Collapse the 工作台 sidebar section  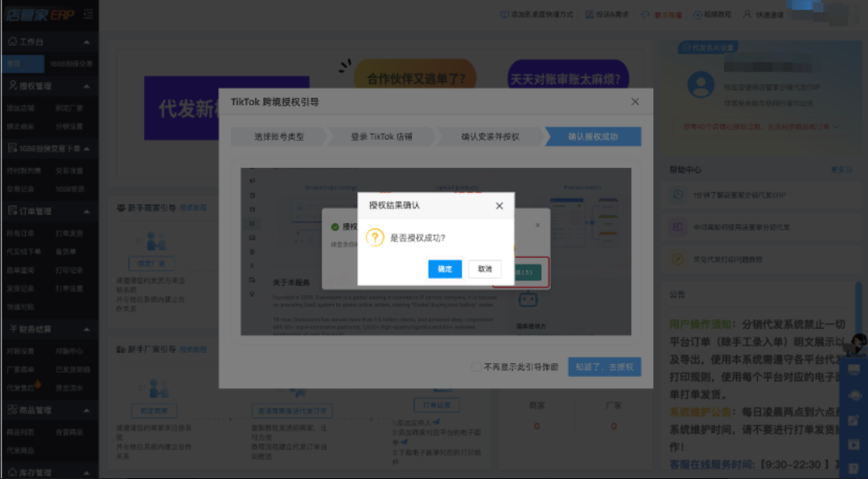[86, 42]
